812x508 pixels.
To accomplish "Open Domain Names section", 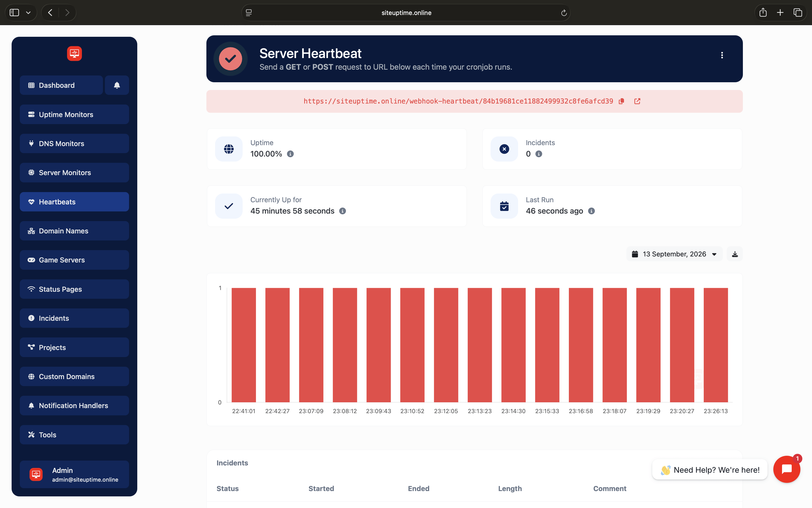I will point(74,231).
